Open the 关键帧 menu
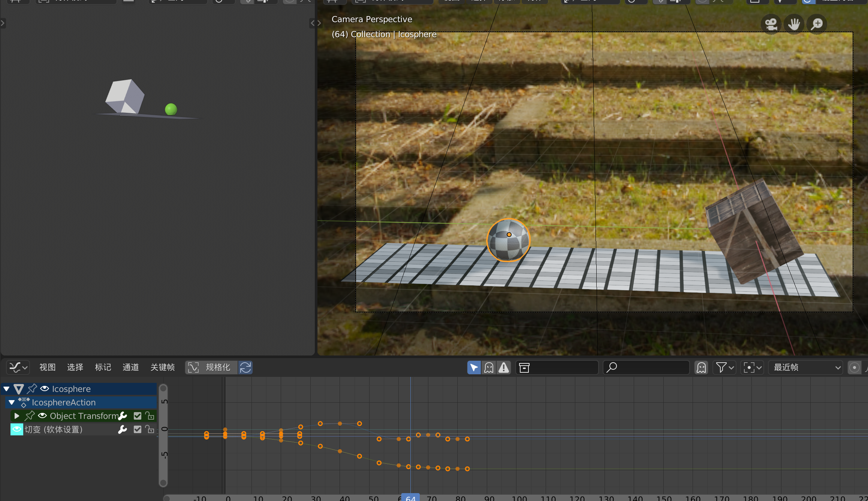This screenshot has height=501, width=868. tap(162, 367)
